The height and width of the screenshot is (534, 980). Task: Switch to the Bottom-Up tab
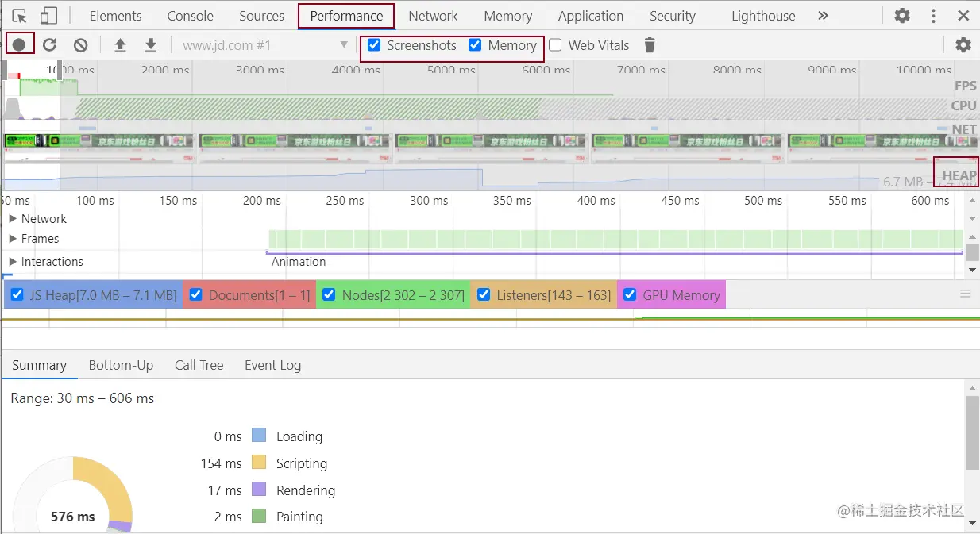[121, 365]
